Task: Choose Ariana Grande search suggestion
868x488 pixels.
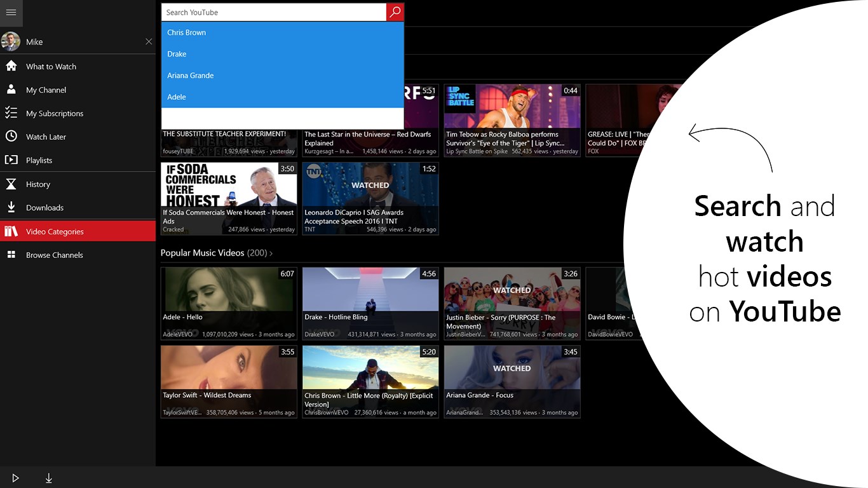Action: 283,76
